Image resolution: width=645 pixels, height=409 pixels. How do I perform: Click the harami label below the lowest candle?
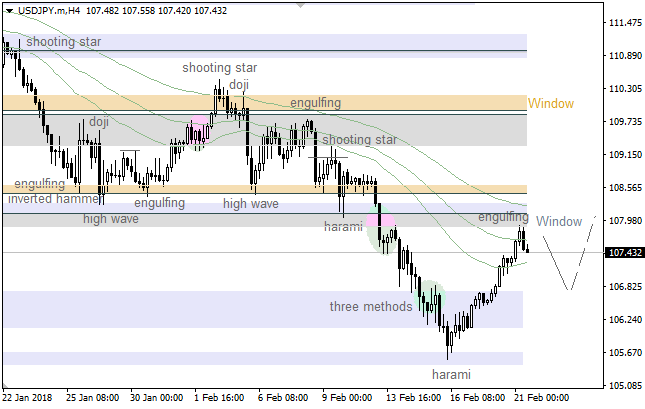451,374
